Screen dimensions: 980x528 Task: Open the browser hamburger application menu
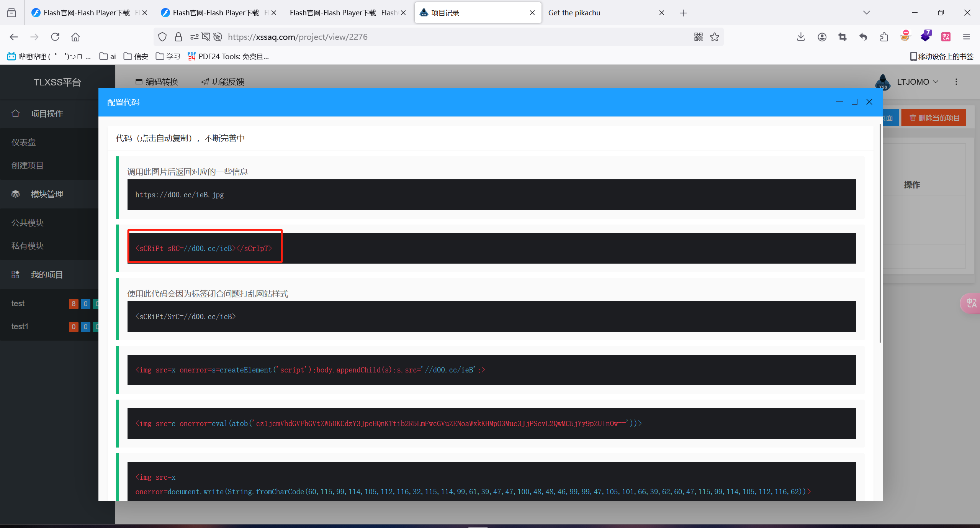click(x=967, y=37)
